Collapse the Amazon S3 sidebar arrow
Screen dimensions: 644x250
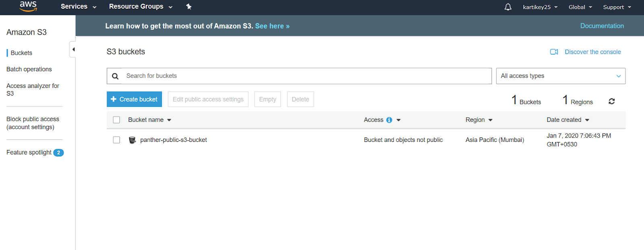click(x=73, y=49)
